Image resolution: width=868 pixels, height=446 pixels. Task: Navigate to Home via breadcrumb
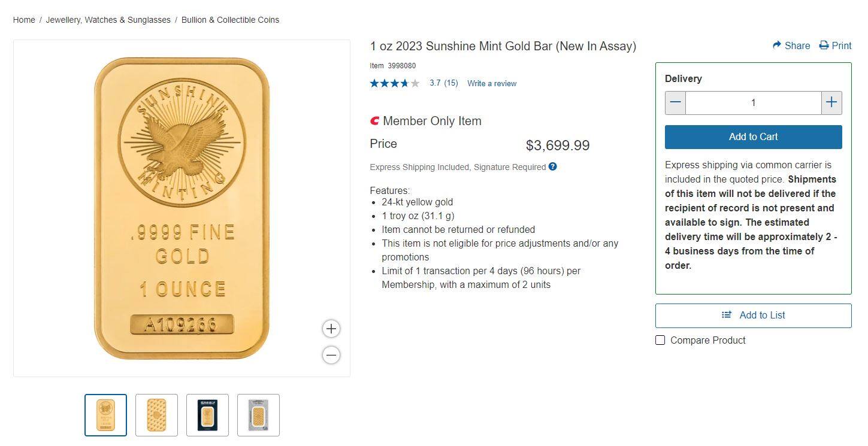24,19
